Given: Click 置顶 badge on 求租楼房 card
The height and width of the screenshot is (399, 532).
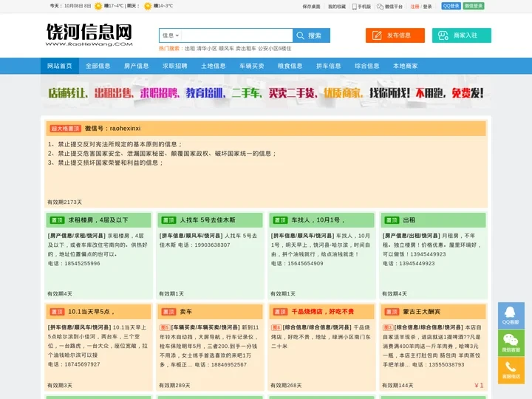Looking at the screenshot, I should (57, 220).
